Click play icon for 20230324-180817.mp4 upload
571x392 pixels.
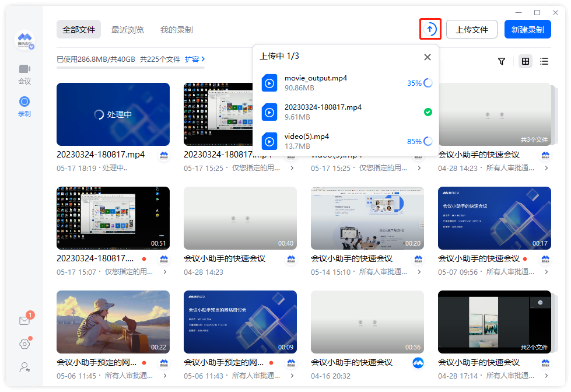tap(269, 112)
